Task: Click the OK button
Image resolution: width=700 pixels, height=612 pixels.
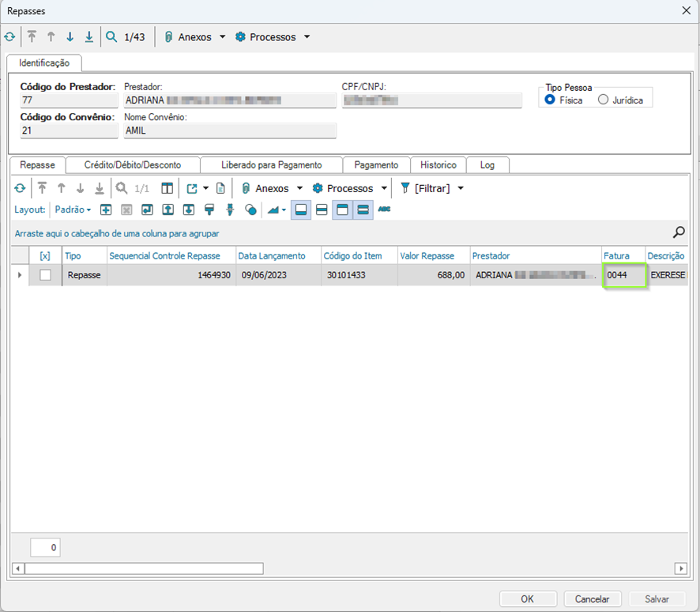Action: pyautogui.click(x=528, y=599)
